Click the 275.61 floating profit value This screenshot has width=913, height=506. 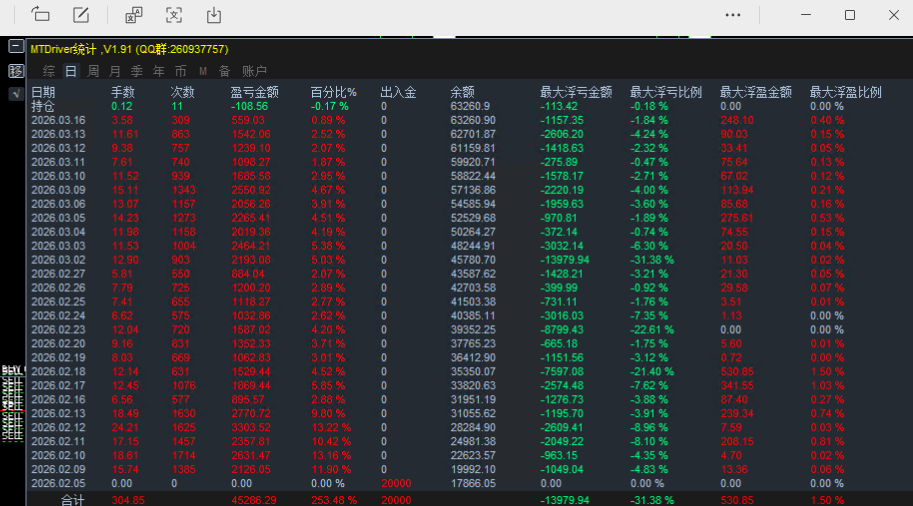(737, 218)
